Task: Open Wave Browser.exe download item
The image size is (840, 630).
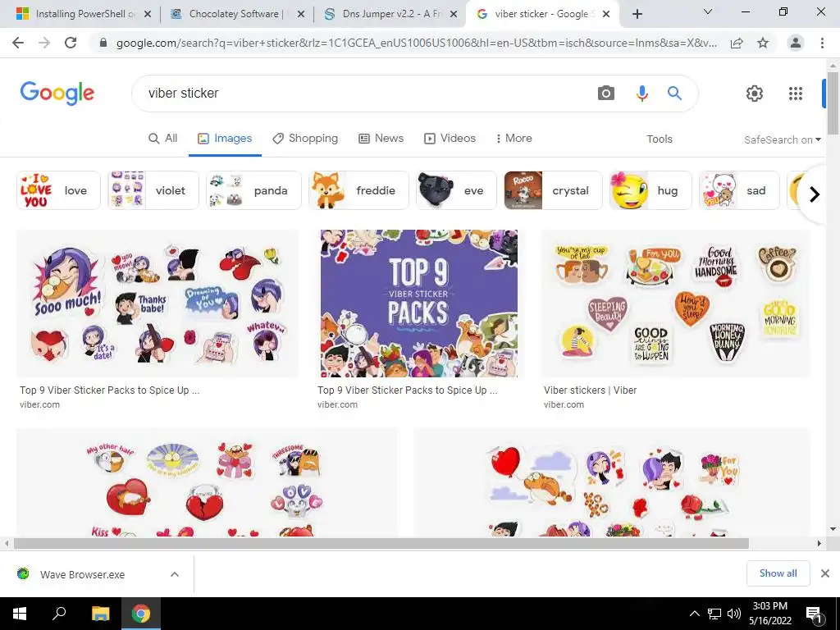Action: click(x=82, y=574)
